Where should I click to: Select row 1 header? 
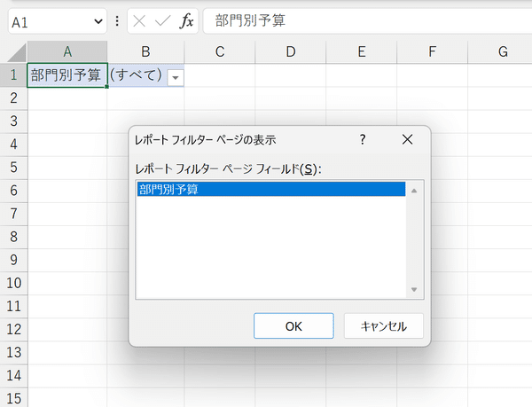pos(13,75)
